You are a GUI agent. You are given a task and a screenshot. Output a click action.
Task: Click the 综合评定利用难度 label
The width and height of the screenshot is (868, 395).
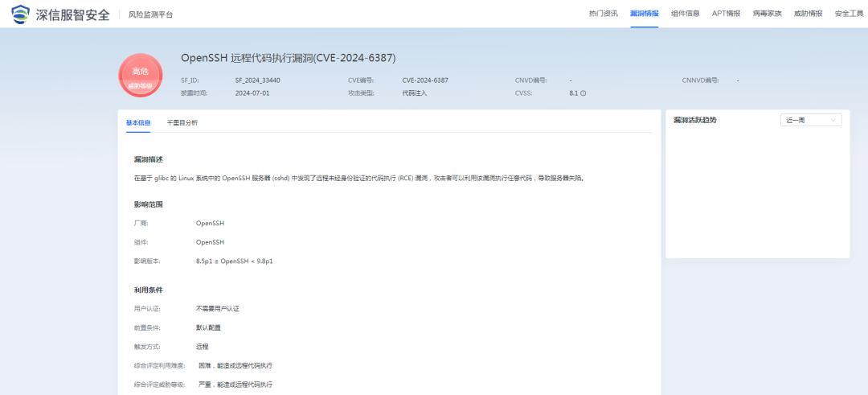point(159,366)
